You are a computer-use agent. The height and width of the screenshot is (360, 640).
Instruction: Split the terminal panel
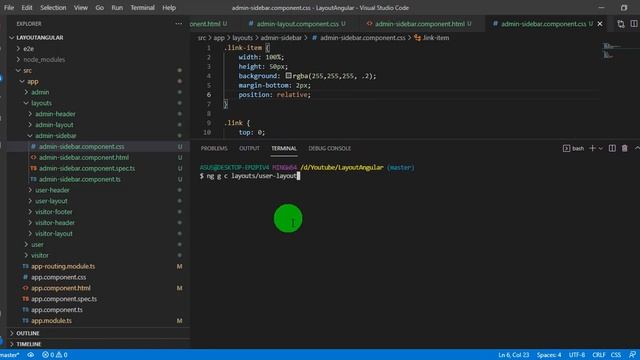612,148
